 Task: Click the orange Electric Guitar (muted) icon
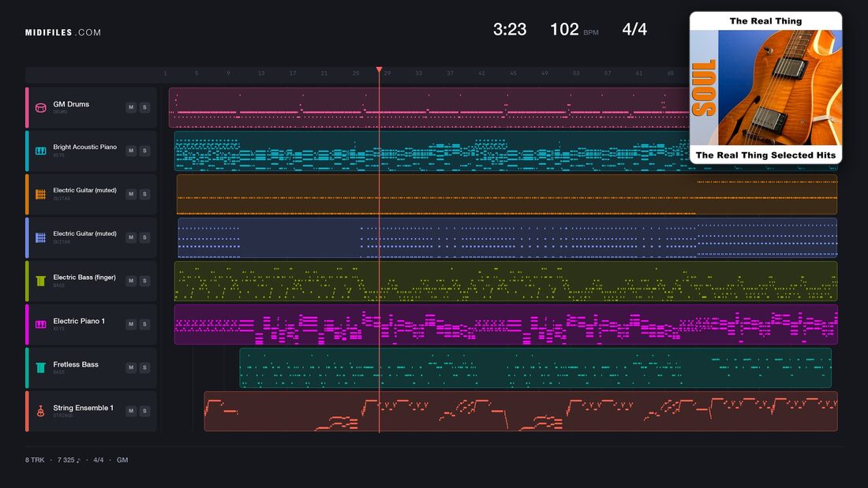40,194
